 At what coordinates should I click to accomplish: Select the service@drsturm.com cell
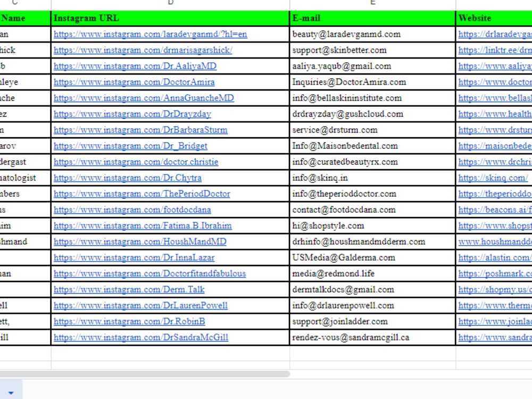(372, 130)
